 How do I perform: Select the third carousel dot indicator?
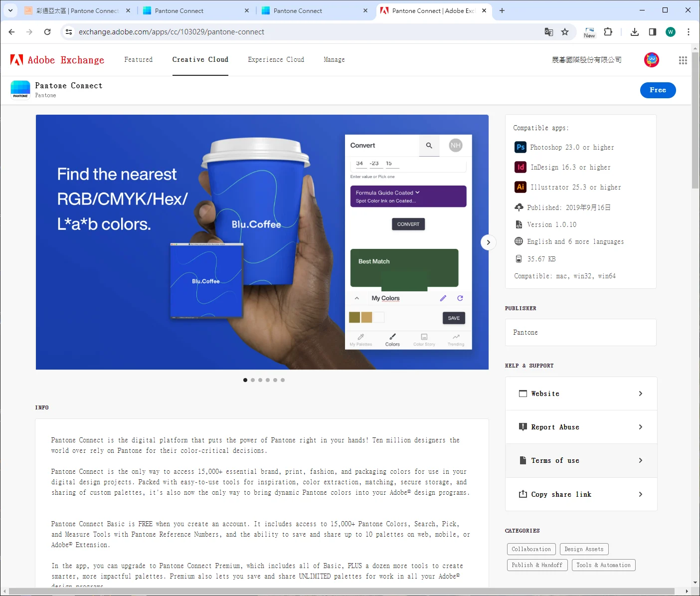[x=260, y=380]
